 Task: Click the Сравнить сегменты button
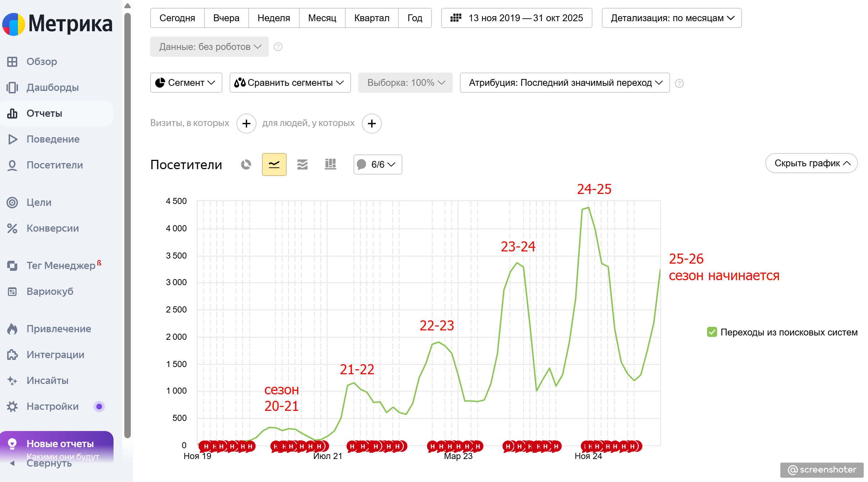pyautogui.click(x=290, y=83)
